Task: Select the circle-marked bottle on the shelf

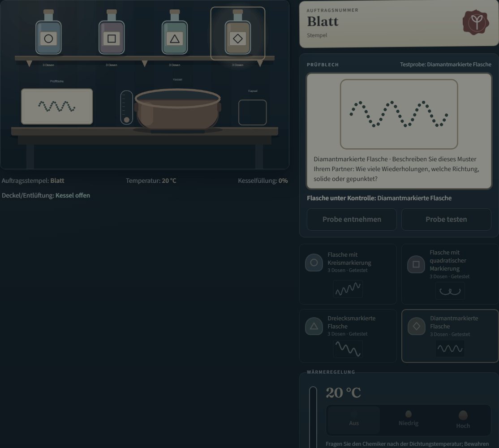Action: (48, 32)
